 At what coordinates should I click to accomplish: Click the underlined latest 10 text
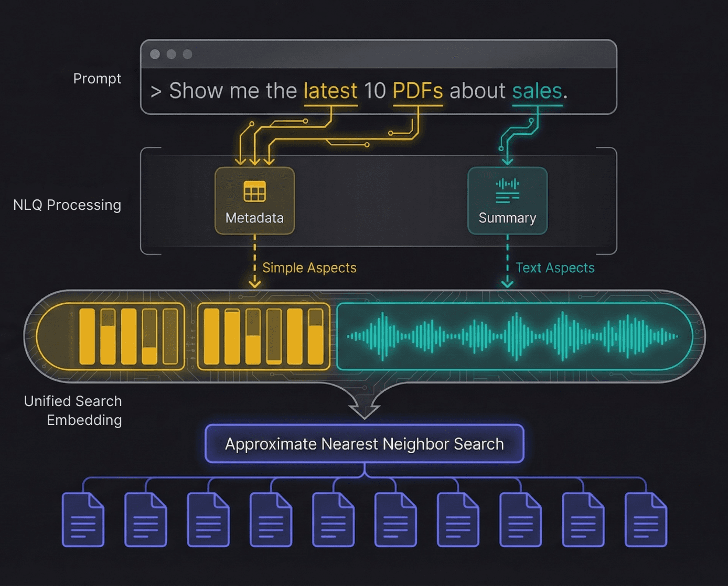[x=331, y=90]
